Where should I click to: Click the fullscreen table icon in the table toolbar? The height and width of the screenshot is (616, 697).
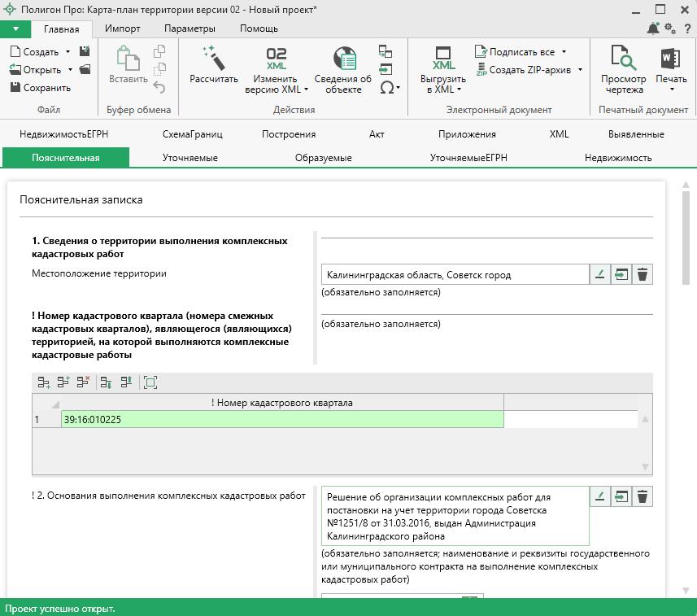point(150,382)
